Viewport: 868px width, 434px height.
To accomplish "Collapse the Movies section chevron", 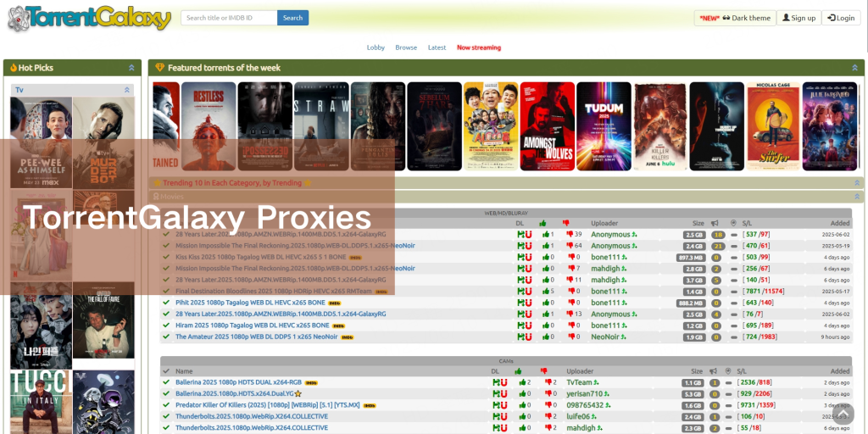I will (x=858, y=197).
